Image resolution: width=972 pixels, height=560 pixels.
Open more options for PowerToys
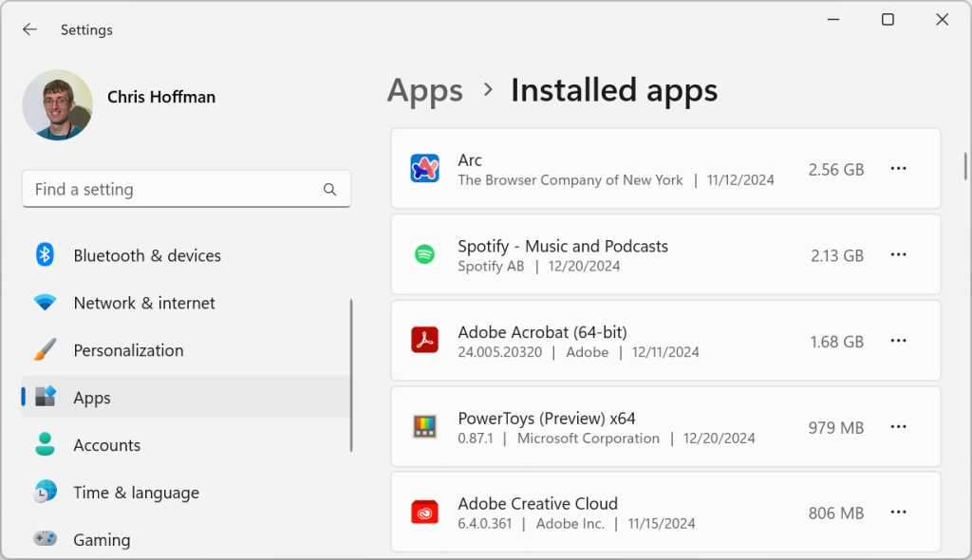coord(898,427)
